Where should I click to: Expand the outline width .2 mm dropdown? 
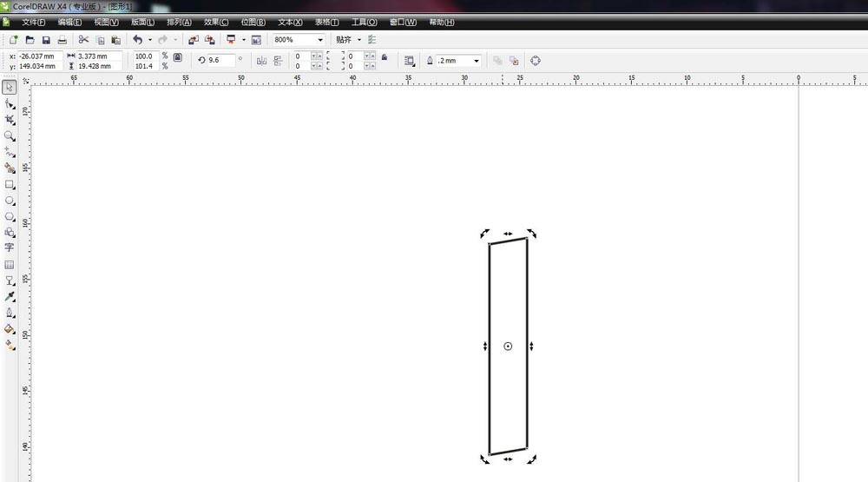tap(476, 61)
